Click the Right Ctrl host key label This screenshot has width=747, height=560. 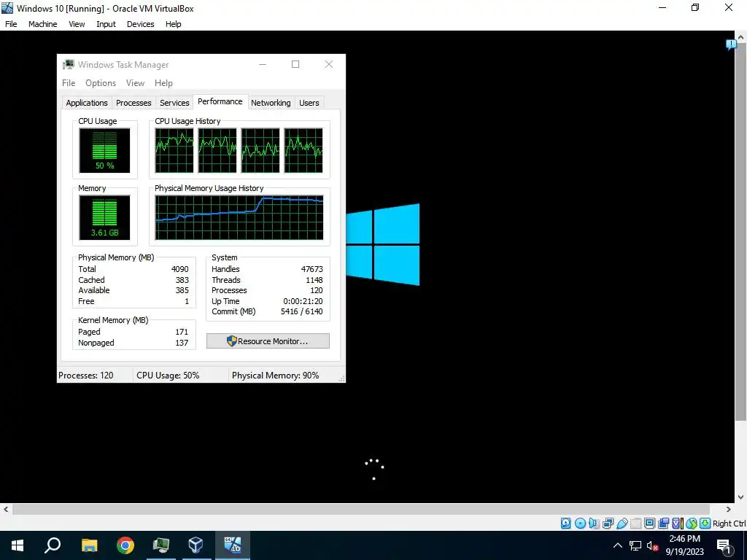(x=729, y=524)
